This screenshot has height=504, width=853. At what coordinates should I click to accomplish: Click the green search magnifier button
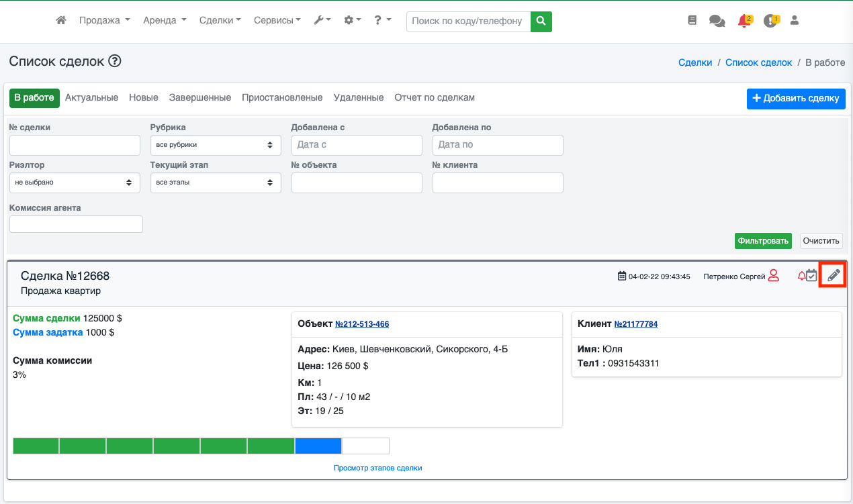541,21
